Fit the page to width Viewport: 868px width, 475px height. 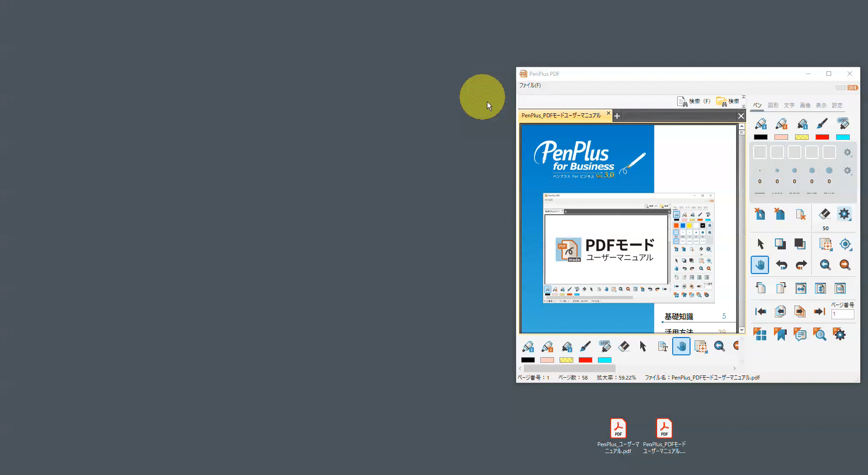pyautogui.click(x=800, y=288)
